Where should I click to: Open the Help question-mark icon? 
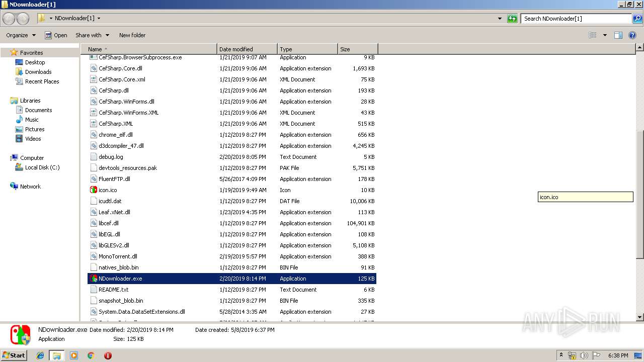(x=633, y=35)
